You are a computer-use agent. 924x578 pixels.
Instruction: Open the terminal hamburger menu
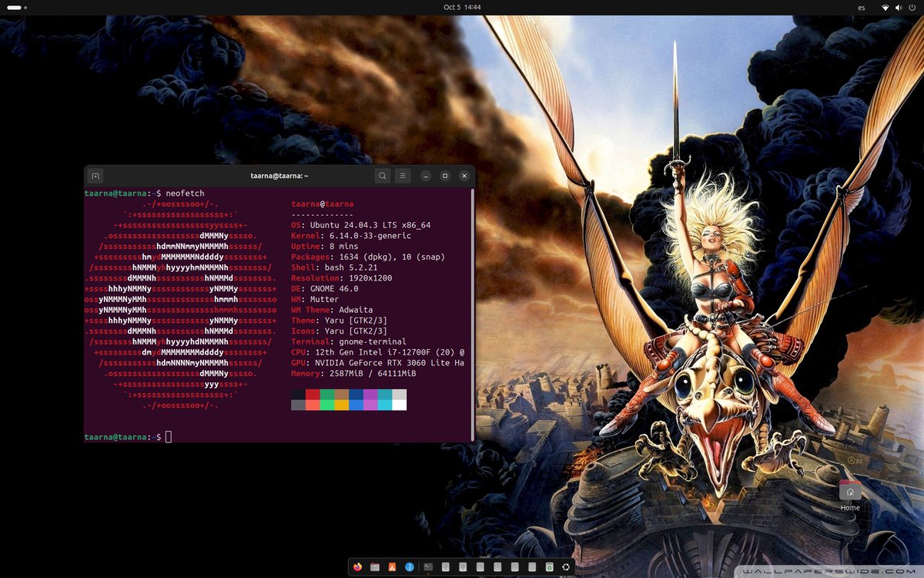point(403,176)
